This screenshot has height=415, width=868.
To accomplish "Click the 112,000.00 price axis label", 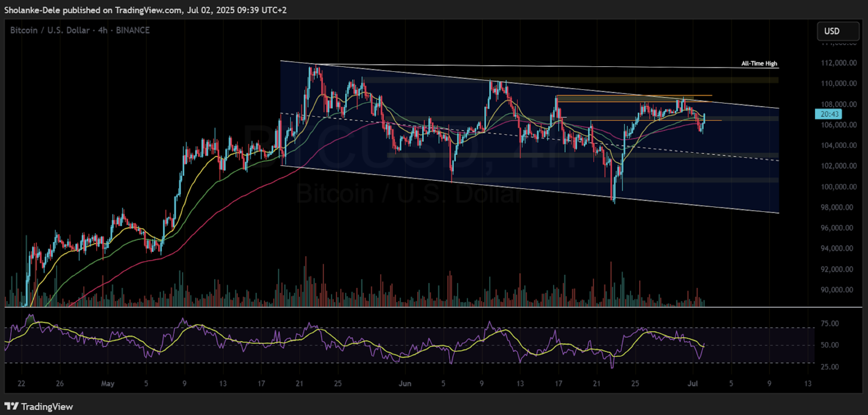I will 838,63.
